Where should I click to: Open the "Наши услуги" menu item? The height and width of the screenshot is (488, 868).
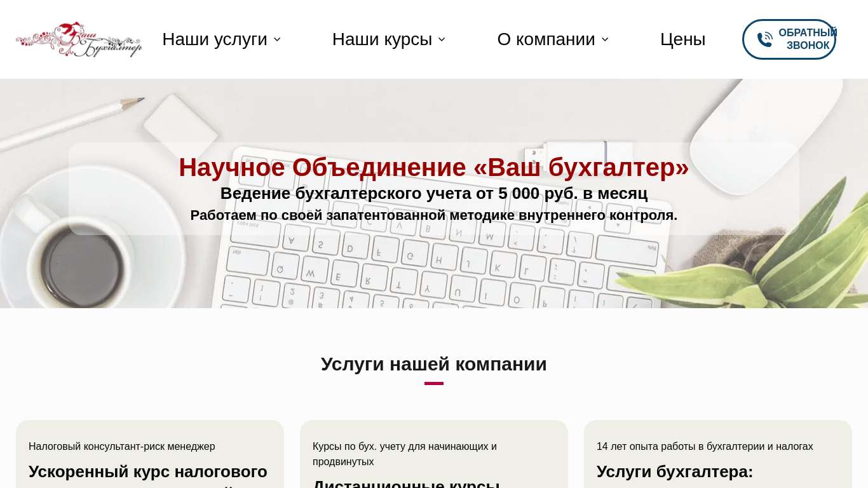pos(214,39)
